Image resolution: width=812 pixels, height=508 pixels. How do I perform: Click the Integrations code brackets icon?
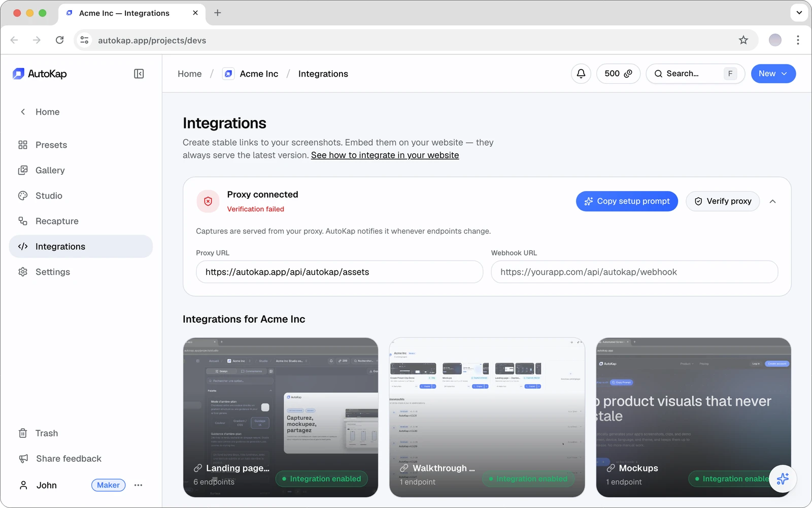23,246
